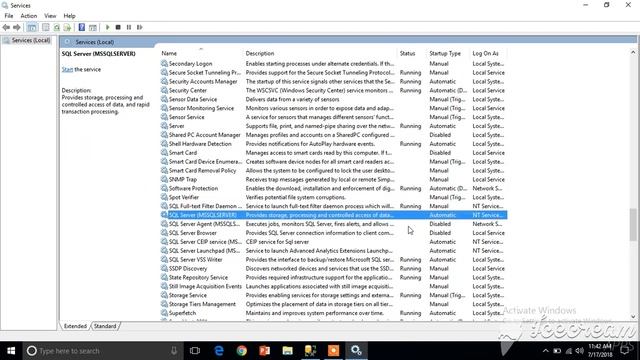Click the services list scrollbar thumb
This screenshot has height=360, width=640.
(x=633, y=224)
